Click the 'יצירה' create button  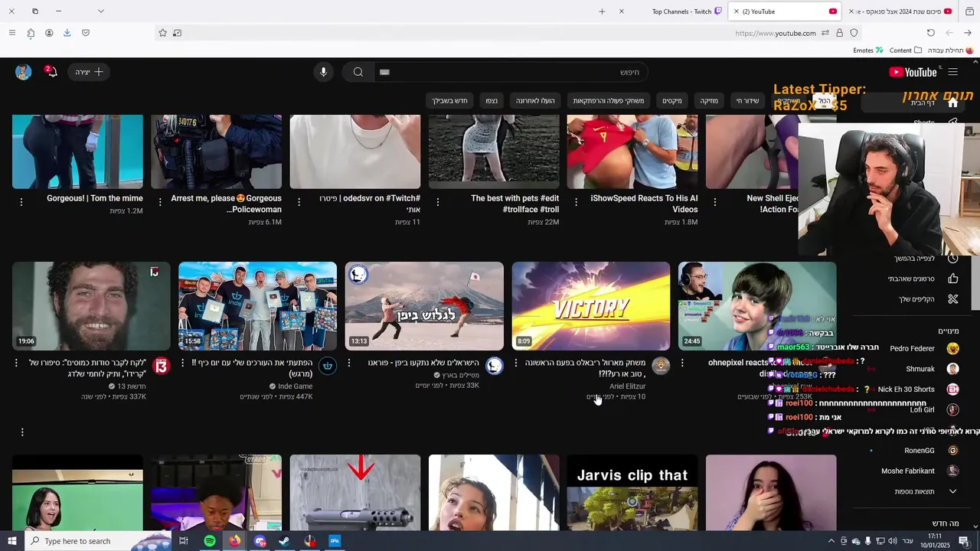89,72
